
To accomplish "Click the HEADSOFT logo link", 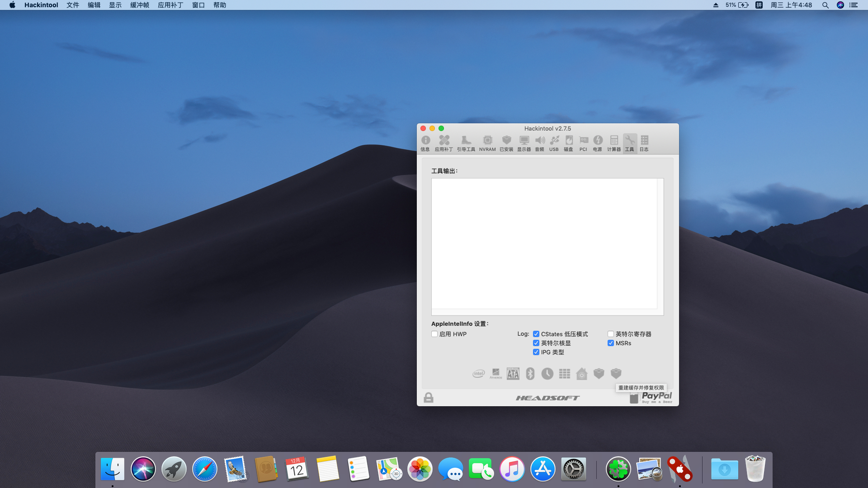I will tap(547, 398).
